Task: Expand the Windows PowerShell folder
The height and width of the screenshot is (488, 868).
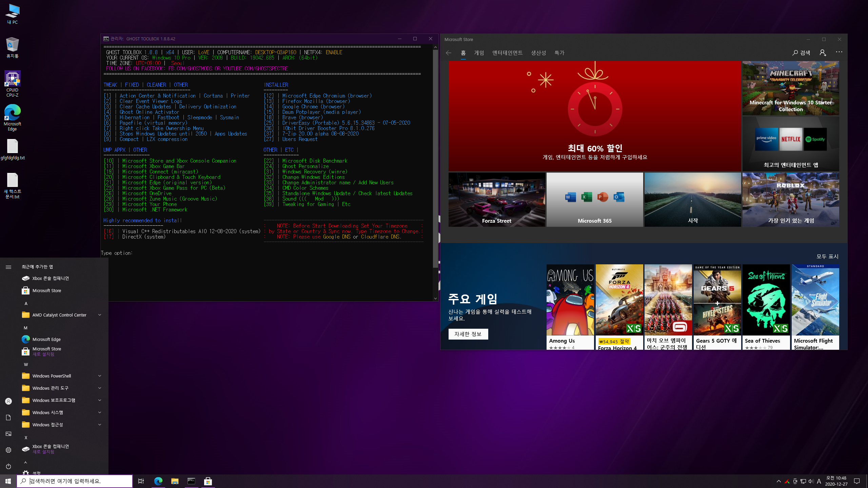Action: pos(100,376)
